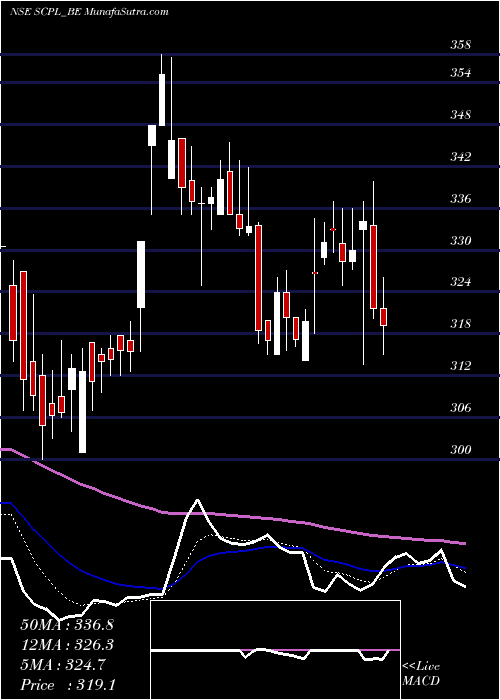Image resolution: width=500 pixels, height=700 pixels.
Task: Click the last red candlestick at far right
Action: coord(383,317)
